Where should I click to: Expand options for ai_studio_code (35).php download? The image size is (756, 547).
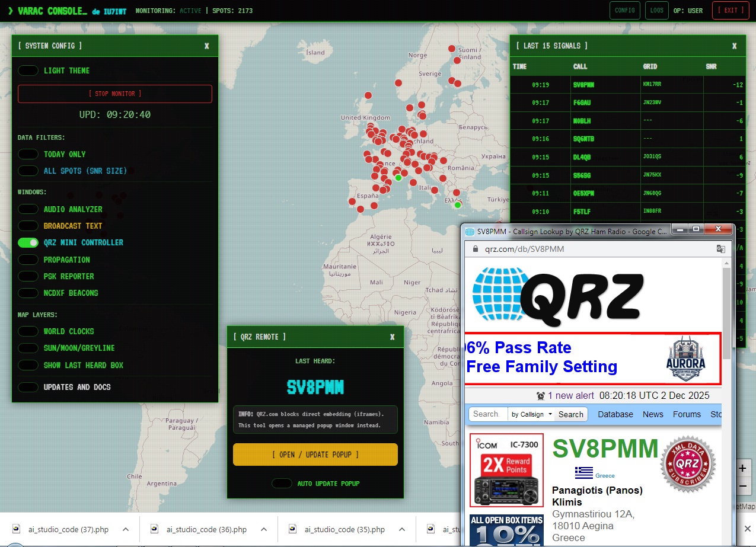pyautogui.click(x=401, y=529)
